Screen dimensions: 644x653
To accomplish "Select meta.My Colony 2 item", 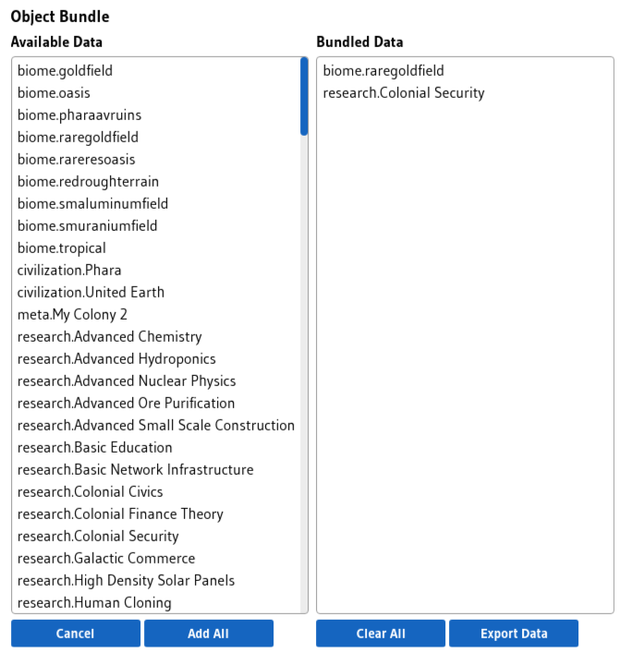I will point(156,314).
